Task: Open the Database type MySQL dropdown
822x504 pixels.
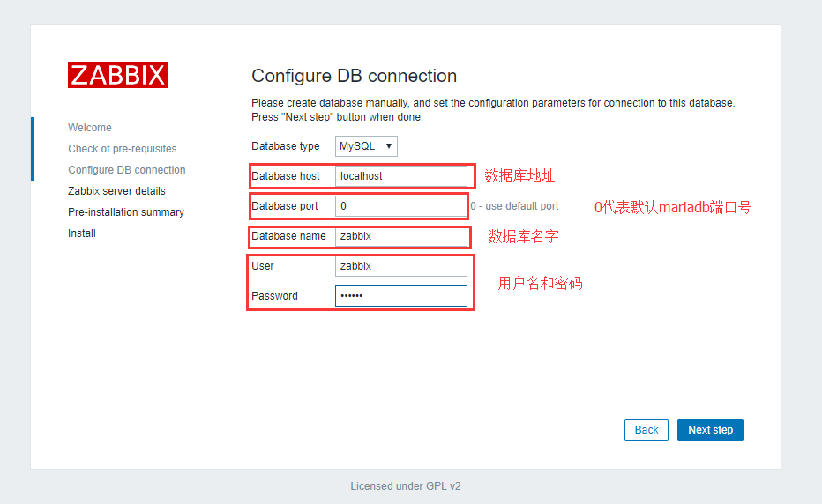Action: click(x=366, y=146)
